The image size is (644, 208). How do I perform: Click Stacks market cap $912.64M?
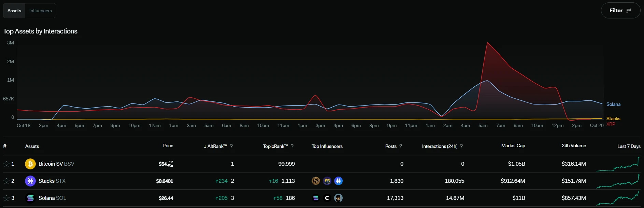[x=513, y=181]
